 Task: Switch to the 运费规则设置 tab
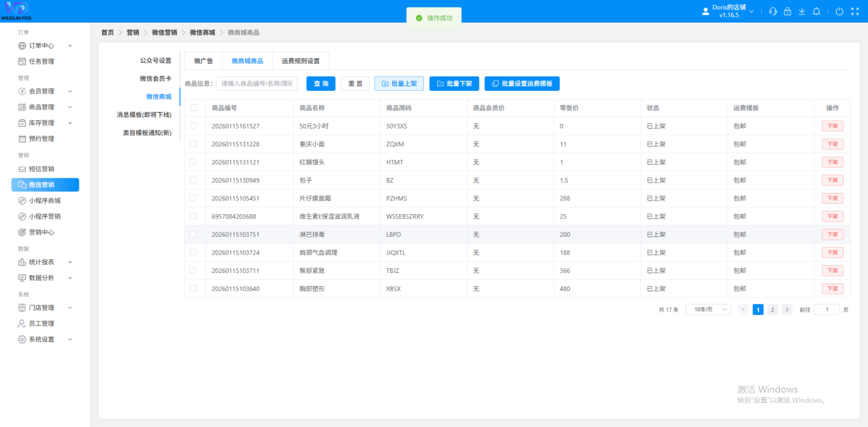click(300, 61)
